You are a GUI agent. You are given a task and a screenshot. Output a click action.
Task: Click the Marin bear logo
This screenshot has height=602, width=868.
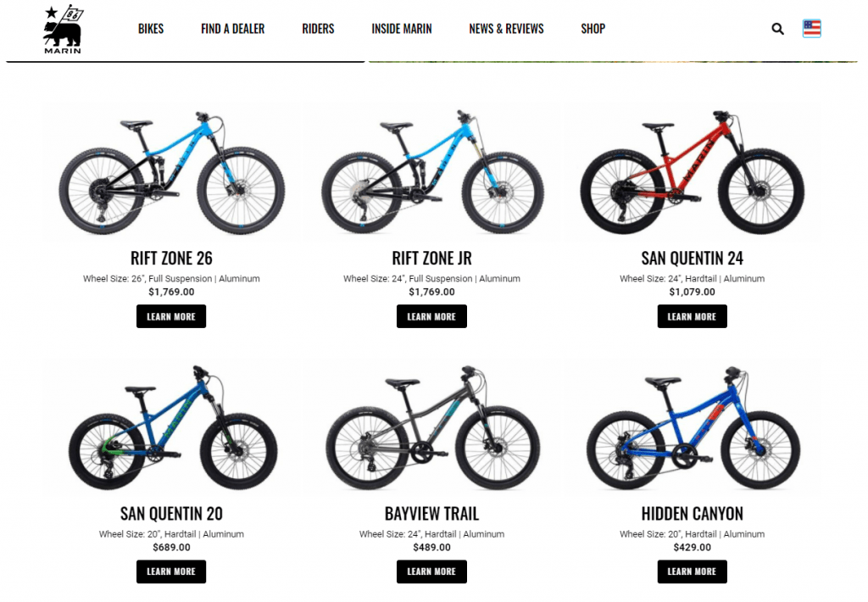(x=63, y=30)
